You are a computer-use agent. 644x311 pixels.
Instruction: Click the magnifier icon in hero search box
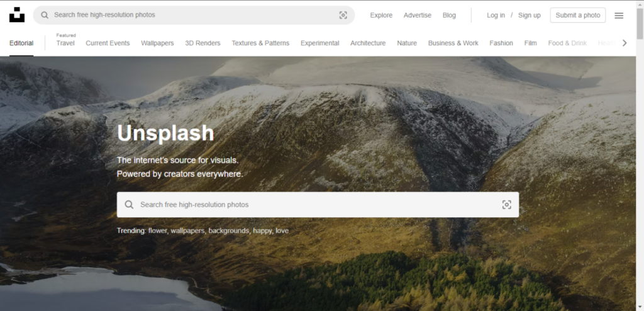pyautogui.click(x=129, y=205)
